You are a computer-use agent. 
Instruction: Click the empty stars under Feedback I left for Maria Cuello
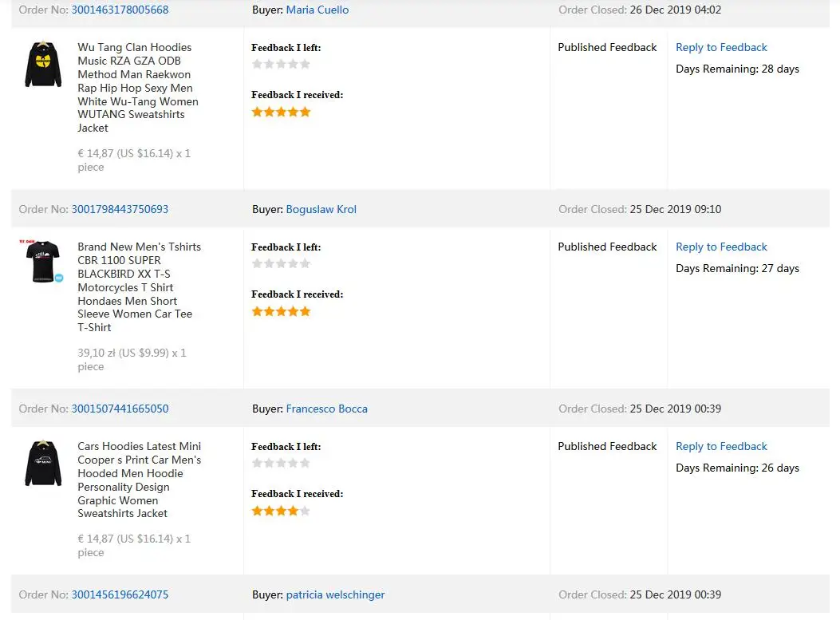coord(281,65)
